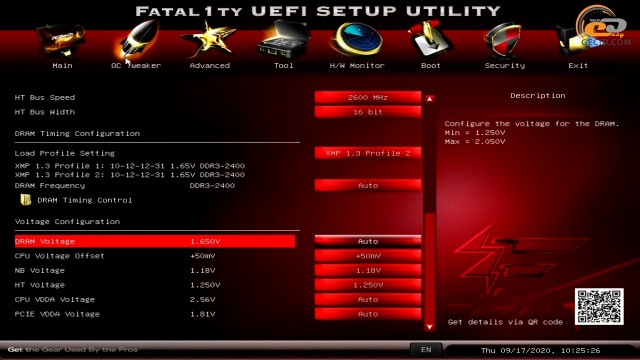Click the Security menu label
This screenshot has height=360, width=640.
point(504,65)
